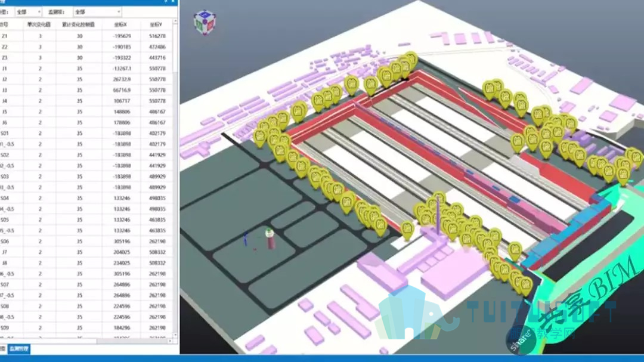644x362 pixels.
Task: Select the S08 row label
Action: click(5, 306)
